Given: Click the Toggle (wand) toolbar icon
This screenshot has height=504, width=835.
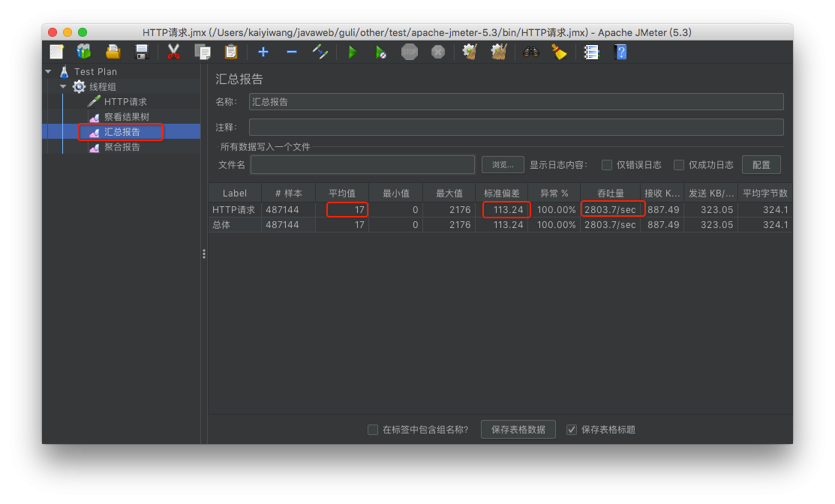Looking at the screenshot, I should 320,52.
